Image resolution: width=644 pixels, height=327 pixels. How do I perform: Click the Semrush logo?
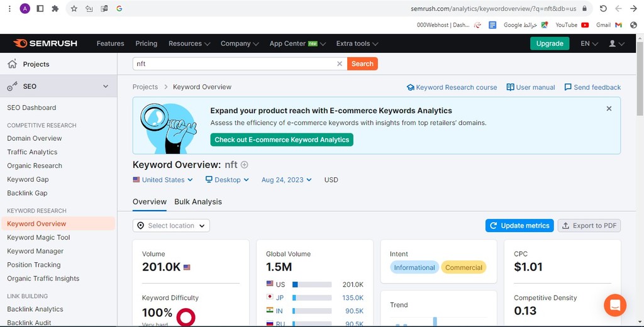coord(45,43)
